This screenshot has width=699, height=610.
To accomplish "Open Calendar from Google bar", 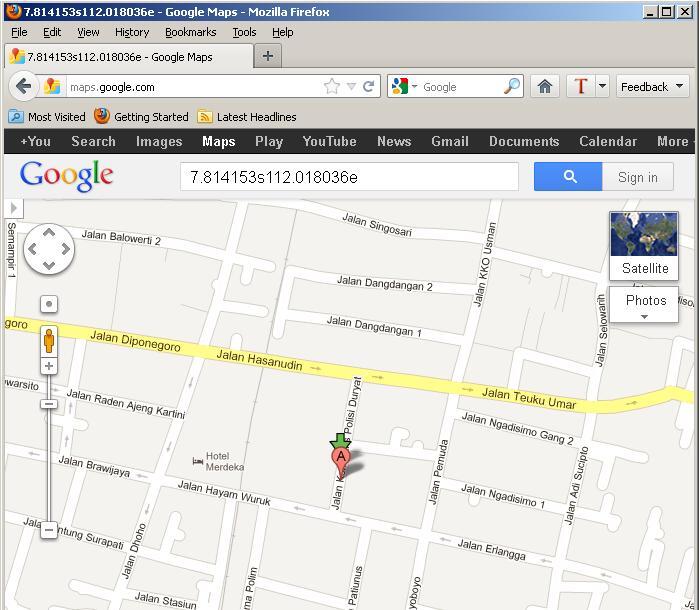I will [608, 141].
